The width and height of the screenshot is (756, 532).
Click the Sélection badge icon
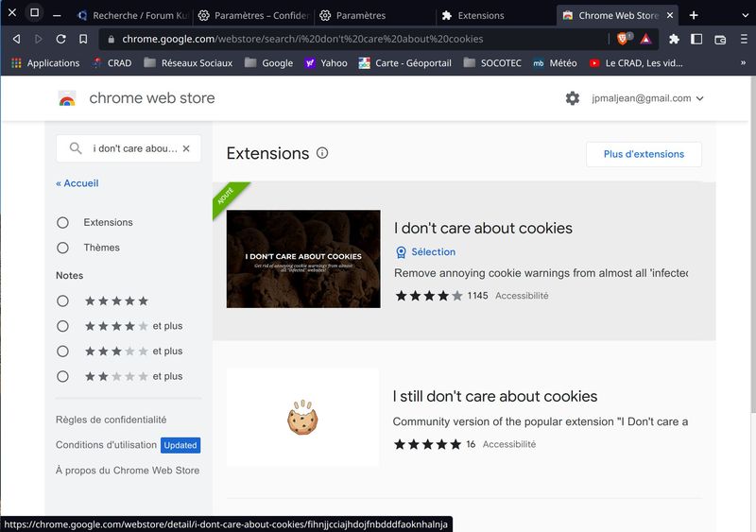pyautogui.click(x=401, y=252)
